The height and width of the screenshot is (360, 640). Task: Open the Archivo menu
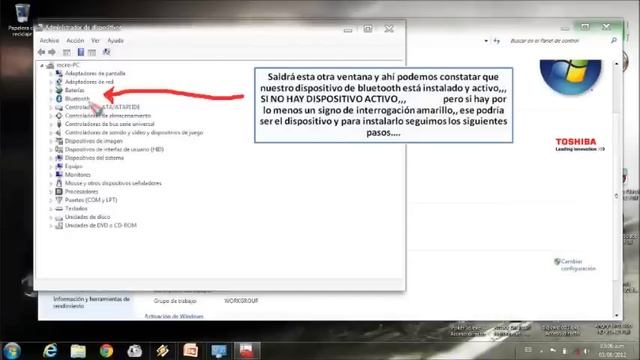coord(49,40)
